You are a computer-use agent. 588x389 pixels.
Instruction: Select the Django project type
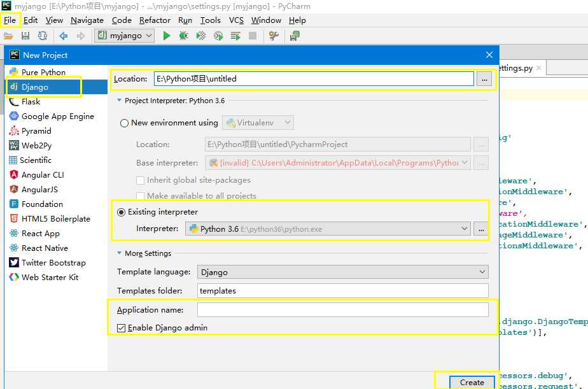click(x=56, y=87)
